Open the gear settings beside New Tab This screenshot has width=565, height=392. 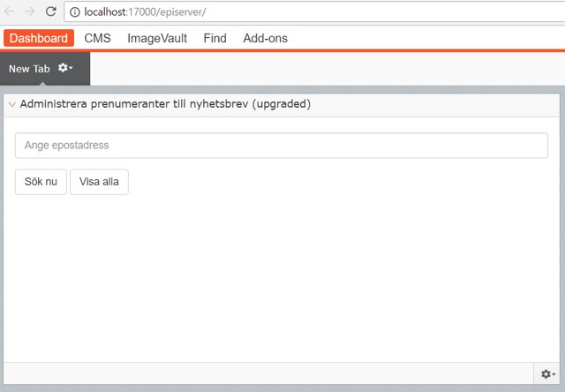point(65,68)
